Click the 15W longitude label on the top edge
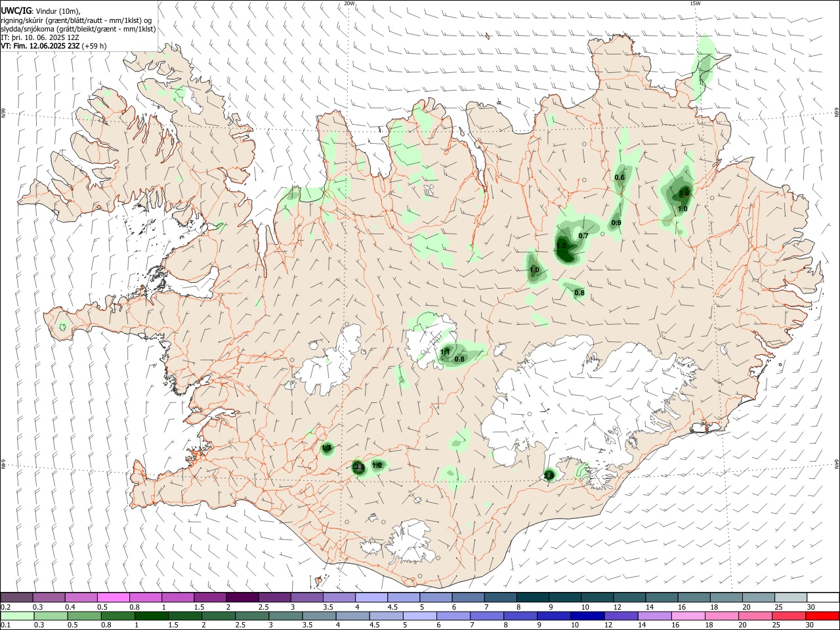 pos(695,3)
